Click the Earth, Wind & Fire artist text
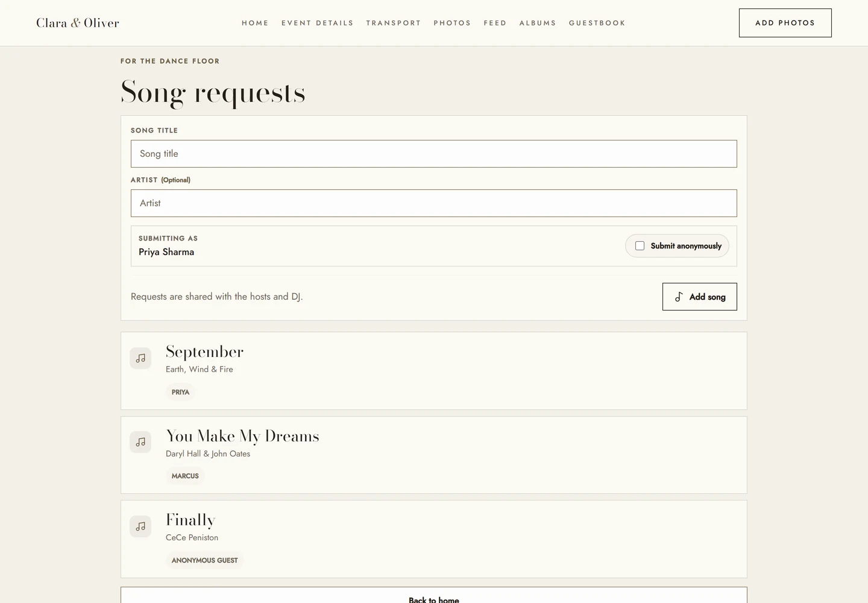 (200, 369)
